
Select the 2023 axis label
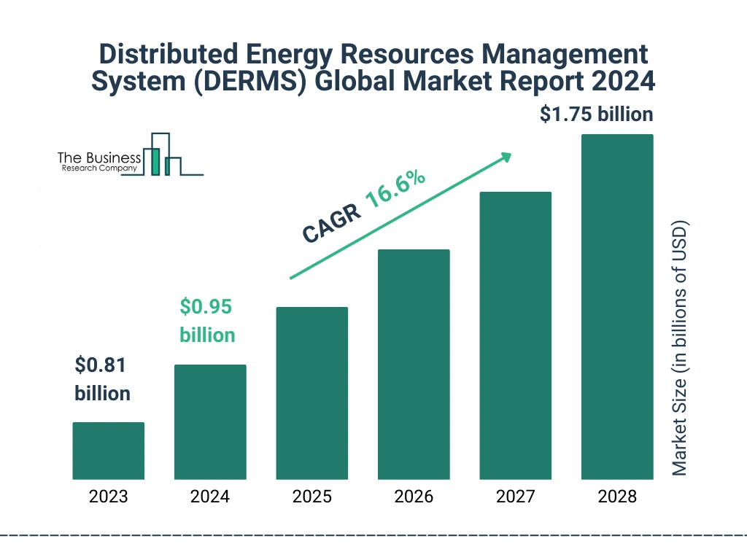click(x=108, y=497)
